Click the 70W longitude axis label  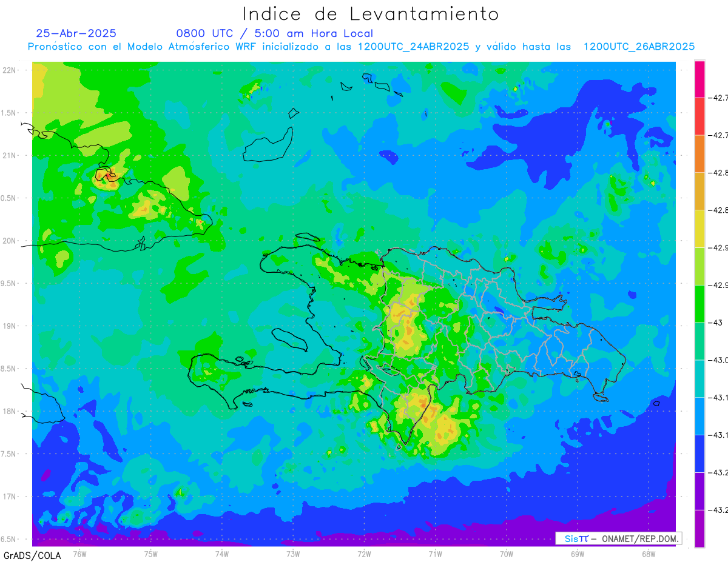point(507,554)
